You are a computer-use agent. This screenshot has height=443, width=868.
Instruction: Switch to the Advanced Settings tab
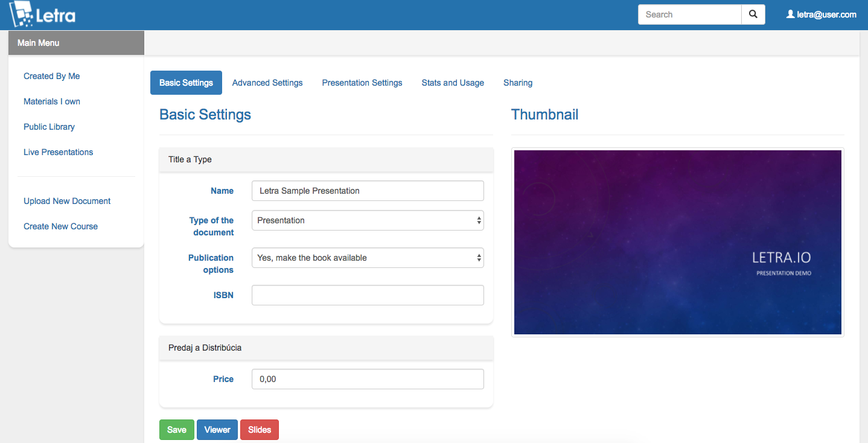click(x=267, y=83)
